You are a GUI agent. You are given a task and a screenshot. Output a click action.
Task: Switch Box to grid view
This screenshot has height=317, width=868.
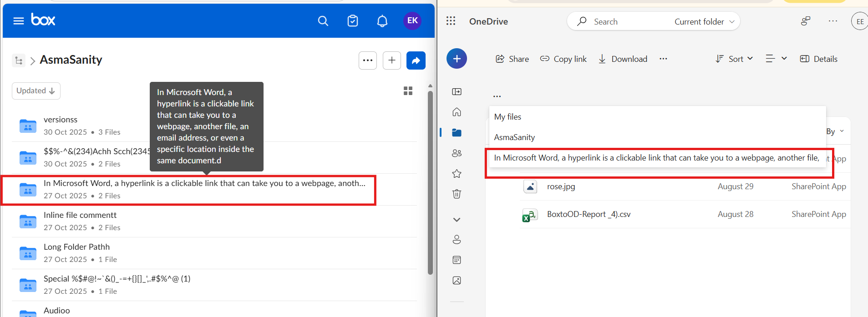pyautogui.click(x=408, y=91)
